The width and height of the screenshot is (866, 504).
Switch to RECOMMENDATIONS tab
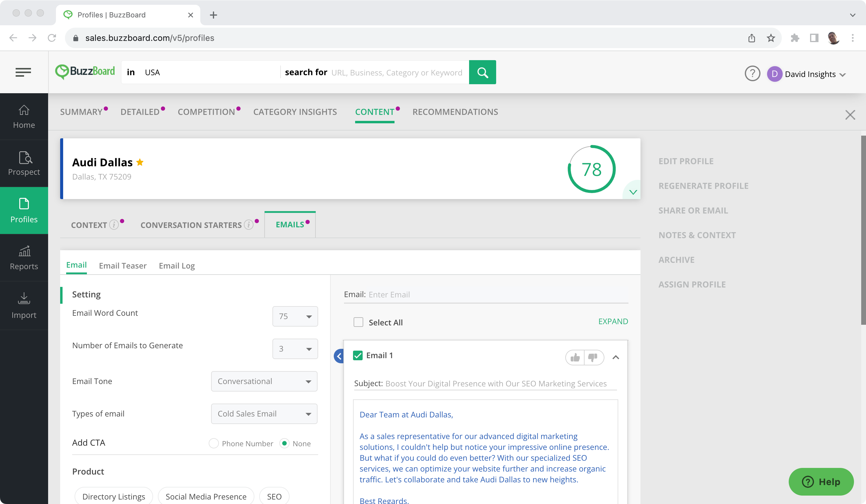pos(455,112)
